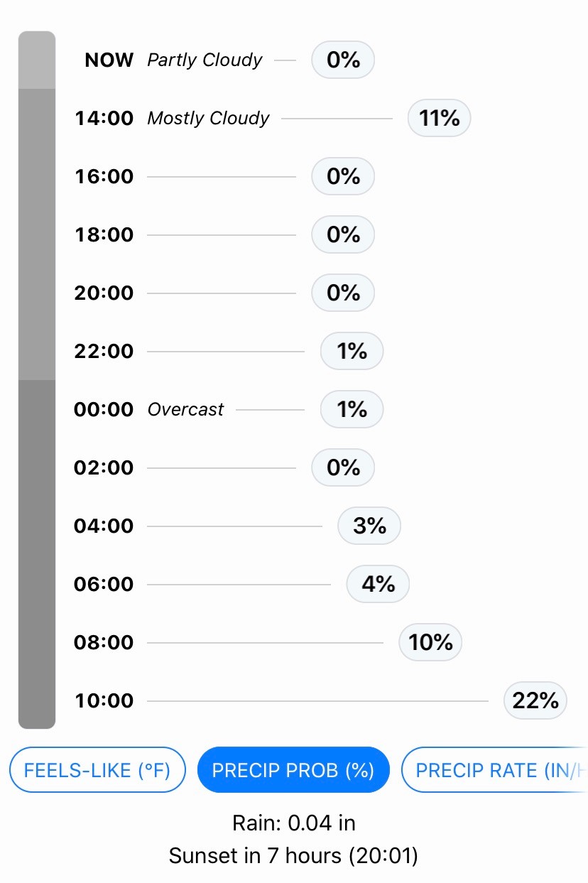Switch to FEELS-LIKE (°F) view
Viewport: 588px width, 883px height.
pyautogui.click(x=97, y=770)
